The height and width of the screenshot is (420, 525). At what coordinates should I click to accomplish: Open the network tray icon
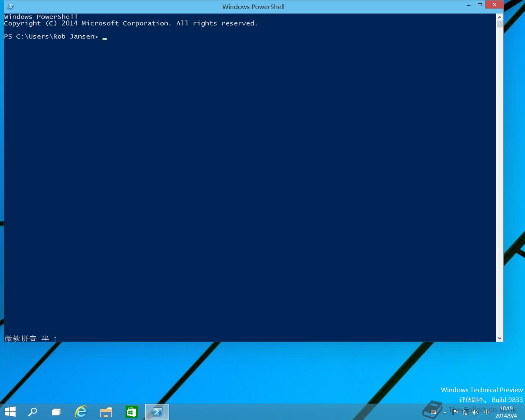[x=466, y=412]
